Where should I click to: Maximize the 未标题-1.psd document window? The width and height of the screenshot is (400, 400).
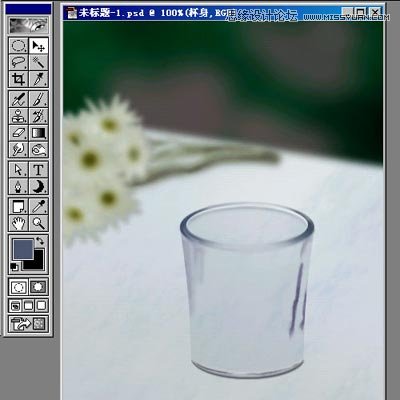(x=361, y=12)
